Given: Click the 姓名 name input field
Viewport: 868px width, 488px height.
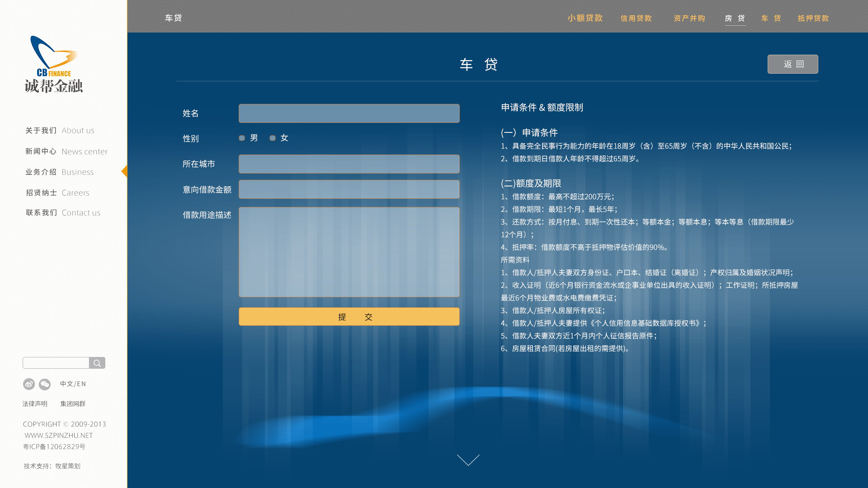Looking at the screenshot, I should [x=349, y=113].
